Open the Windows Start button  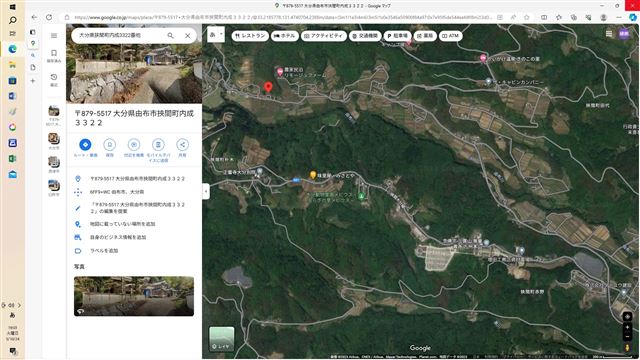point(13,7)
